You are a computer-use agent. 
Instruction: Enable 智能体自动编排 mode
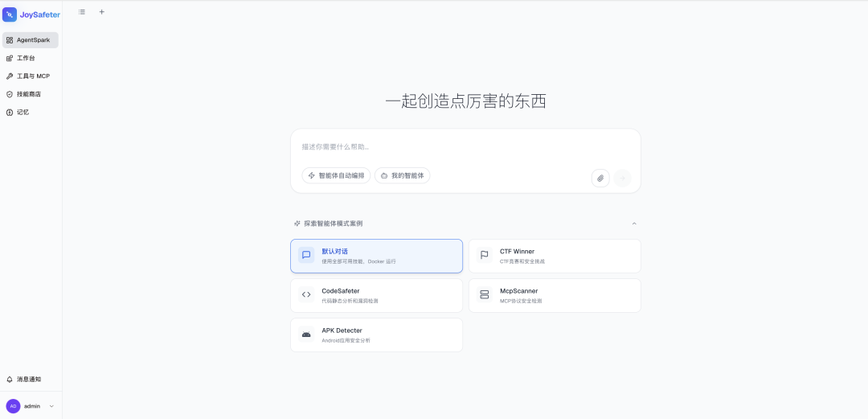(x=336, y=175)
